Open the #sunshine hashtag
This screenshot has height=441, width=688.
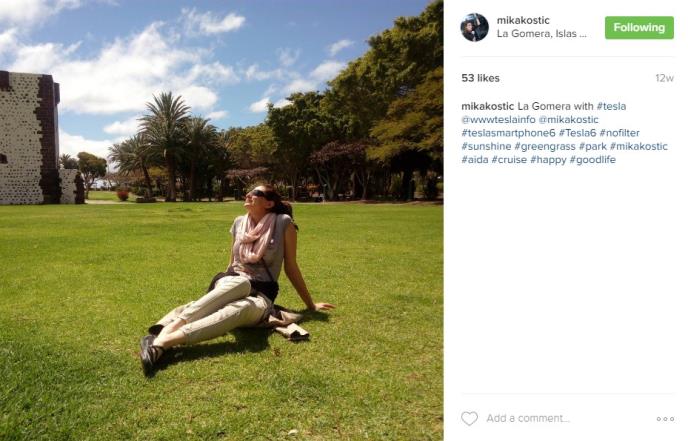486,146
